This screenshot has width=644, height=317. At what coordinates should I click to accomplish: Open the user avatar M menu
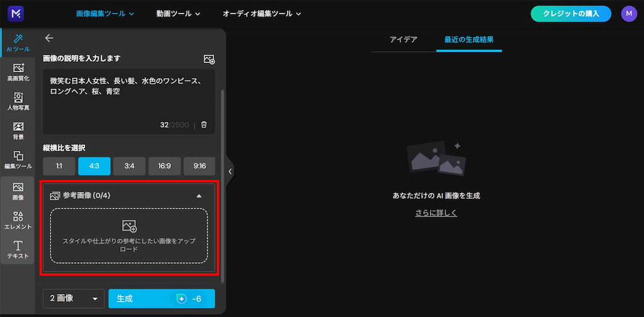tap(629, 14)
